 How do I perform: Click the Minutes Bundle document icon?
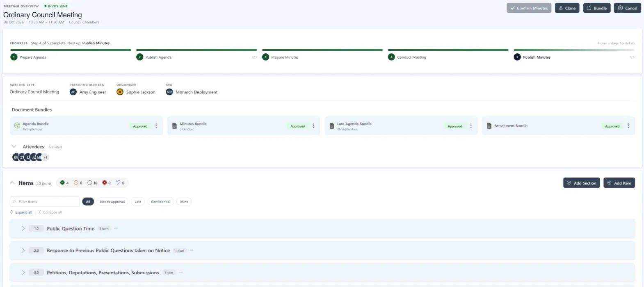[x=174, y=126]
